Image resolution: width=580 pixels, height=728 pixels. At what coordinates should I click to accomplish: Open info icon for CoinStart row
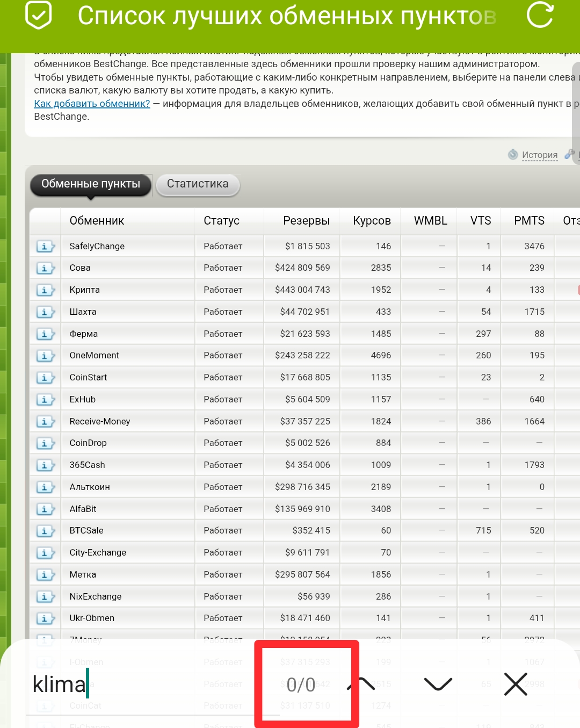(x=45, y=378)
